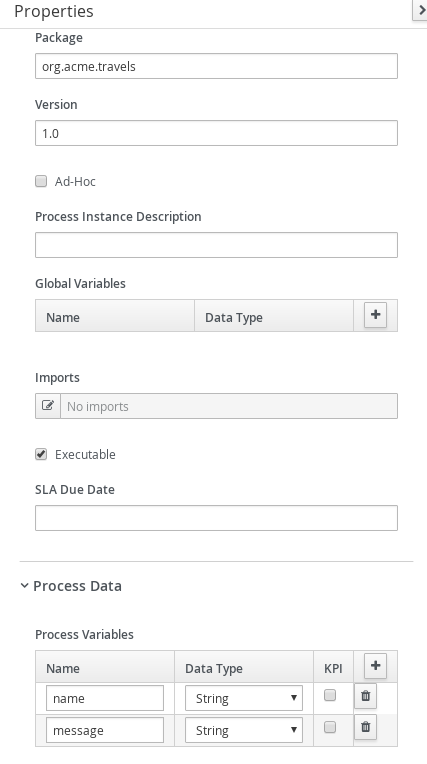Edit the message variable's name field

click(x=105, y=730)
